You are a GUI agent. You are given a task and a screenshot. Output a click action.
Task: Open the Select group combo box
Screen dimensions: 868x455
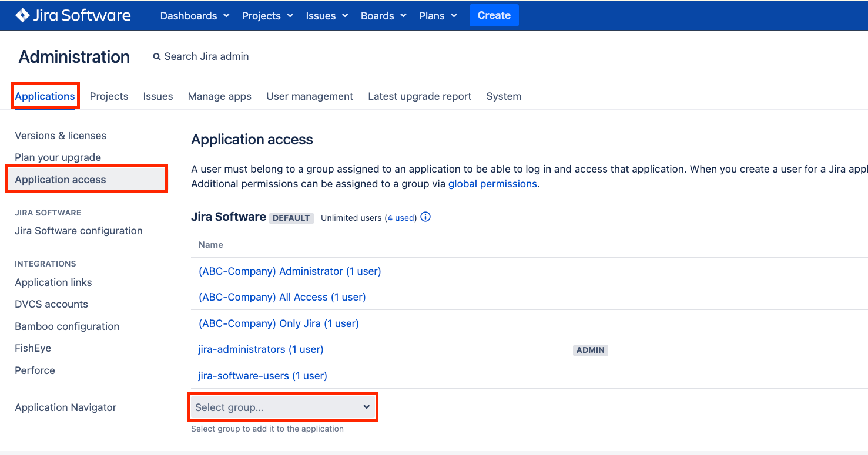283,407
